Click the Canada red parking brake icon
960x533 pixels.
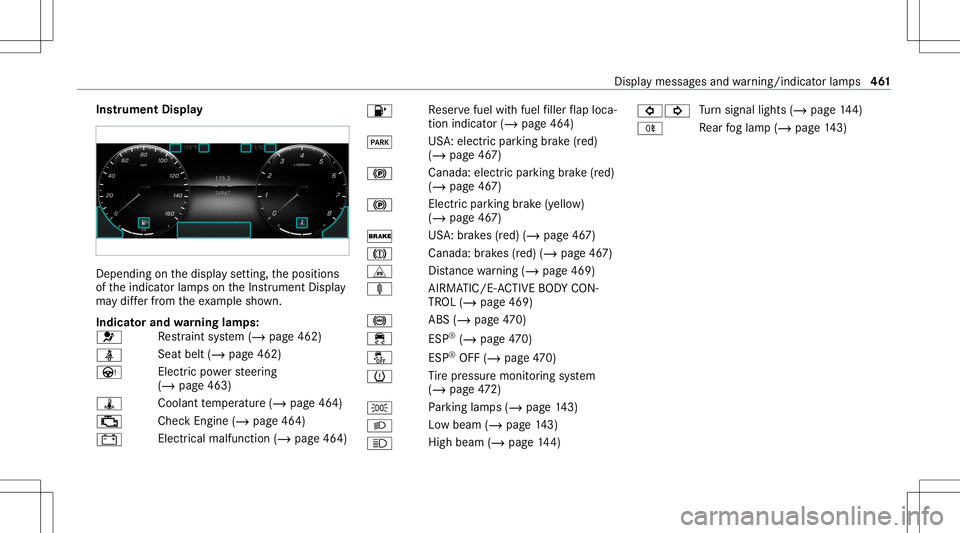(380, 174)
